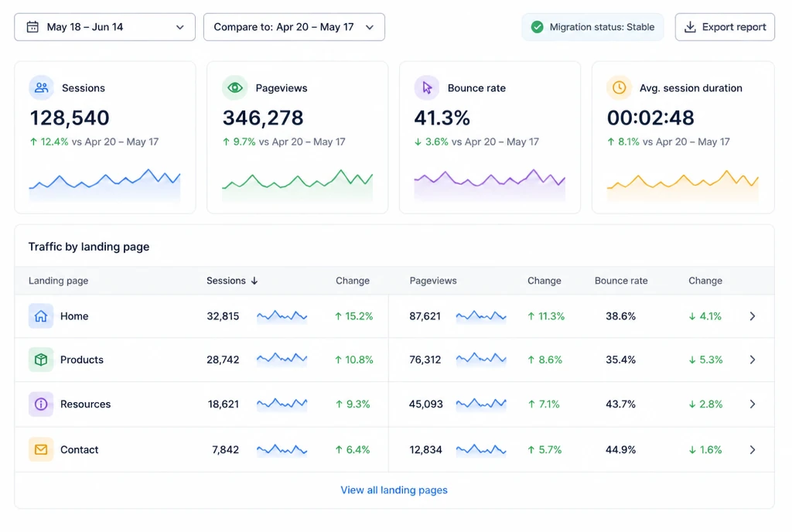
Task: Click the 00:02:48 duration value
Action: (650, 118)
